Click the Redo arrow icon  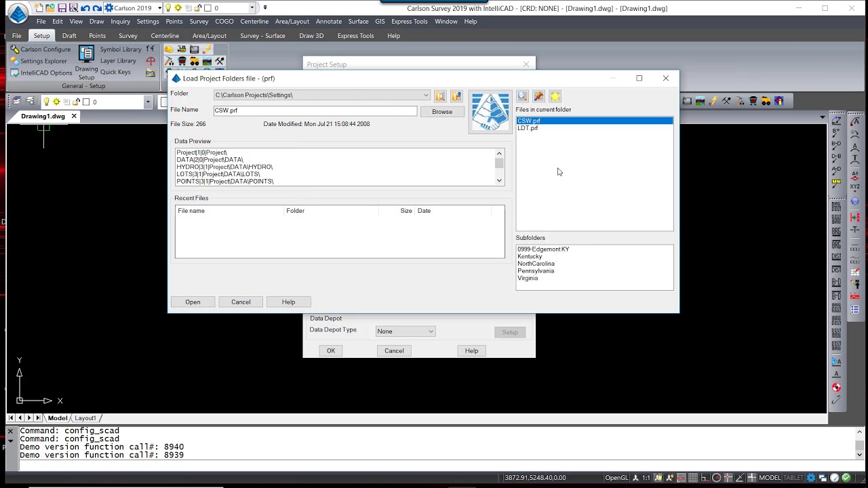(x=97, y=8)
